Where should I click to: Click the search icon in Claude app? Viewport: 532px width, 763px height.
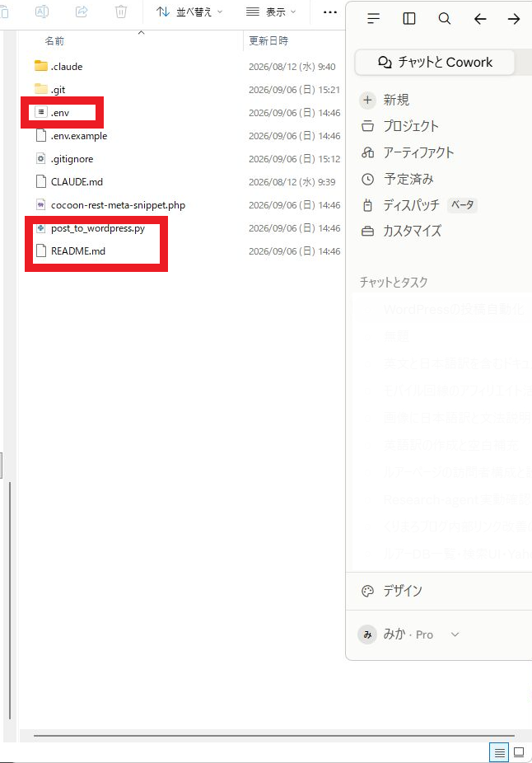[x=445, y=19]
